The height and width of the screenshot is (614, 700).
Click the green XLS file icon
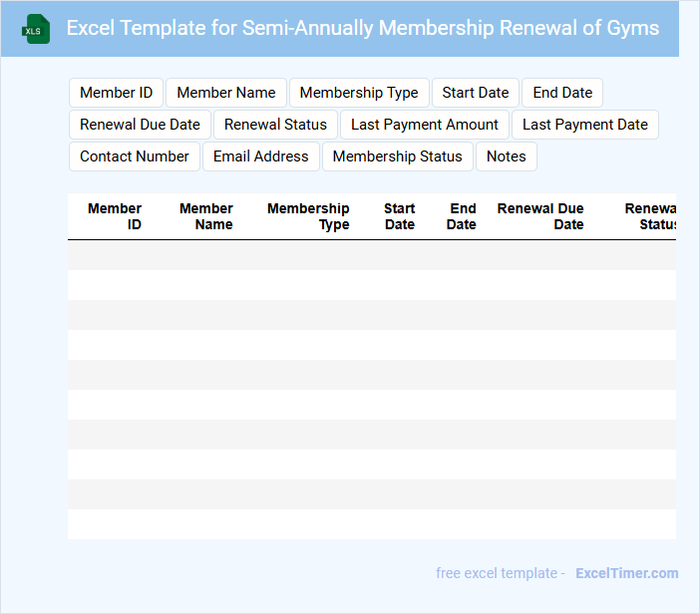[x=37, y=29]
